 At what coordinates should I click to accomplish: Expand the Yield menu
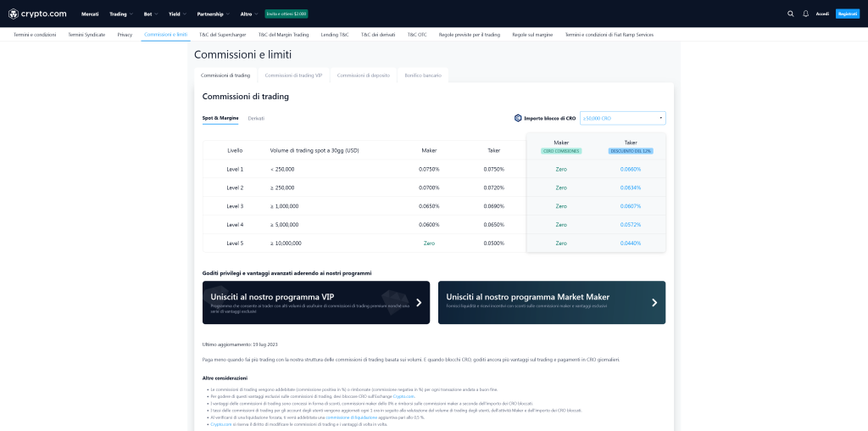[177, 14]
